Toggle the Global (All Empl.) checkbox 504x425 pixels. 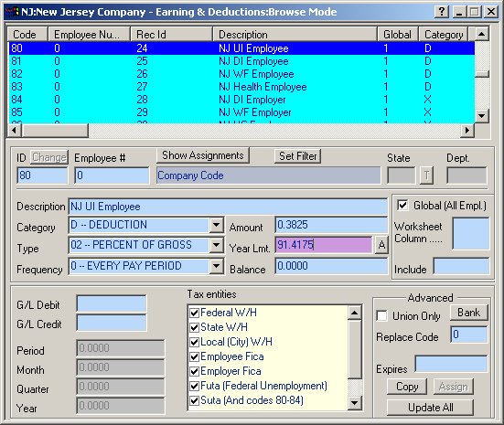(x=402, y=206)
